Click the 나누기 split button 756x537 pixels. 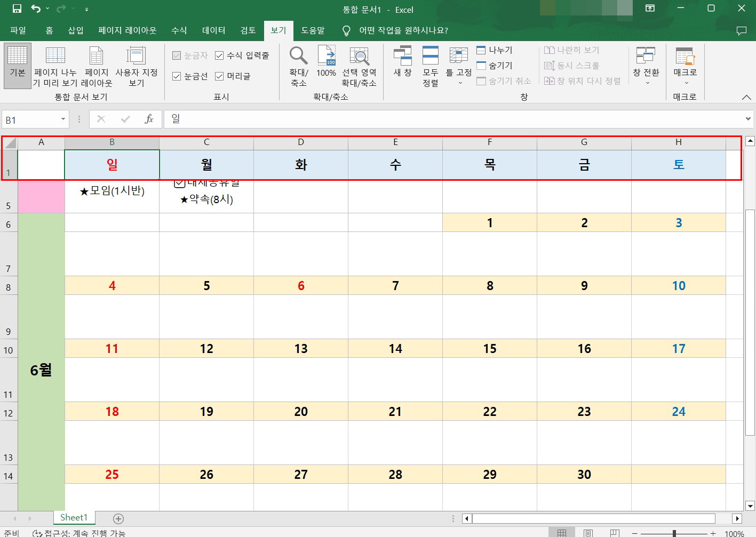495,50
